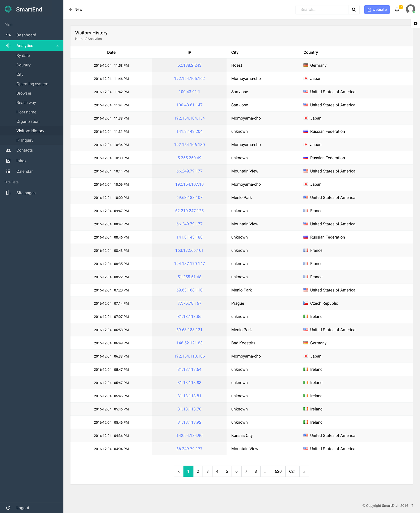Open the Country analytics page
Screen dimensions: 420x513
[23, 65]
